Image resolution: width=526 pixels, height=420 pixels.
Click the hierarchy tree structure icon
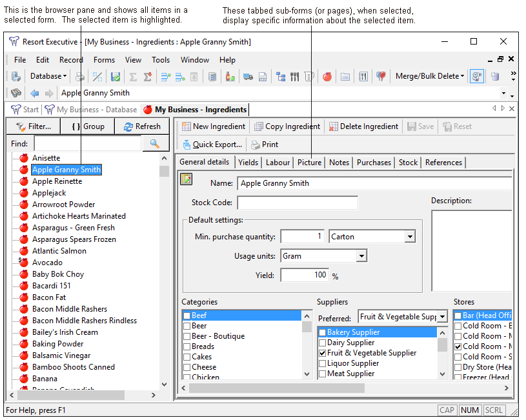click(x=281, y=77)
